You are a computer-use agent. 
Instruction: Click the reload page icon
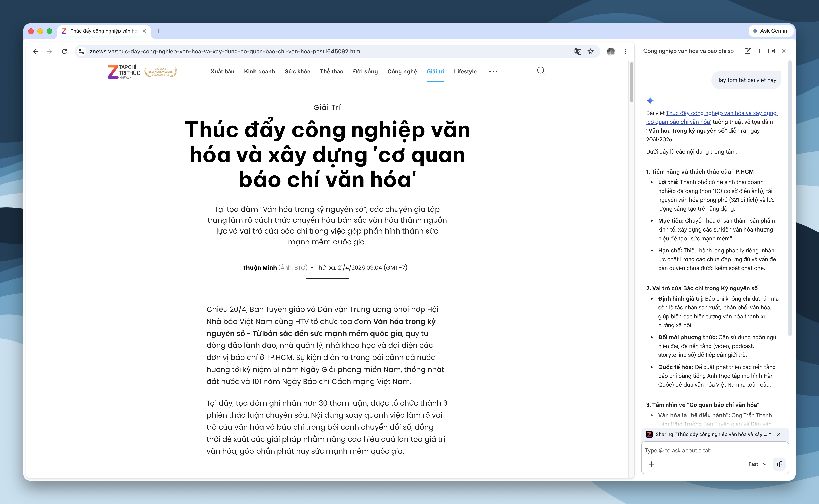point(65,51)
